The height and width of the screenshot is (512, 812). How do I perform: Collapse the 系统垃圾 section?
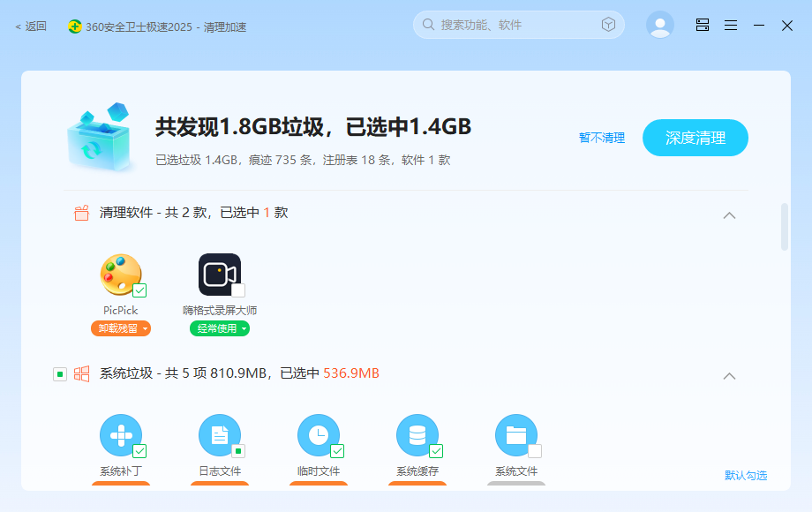[729, 375]
